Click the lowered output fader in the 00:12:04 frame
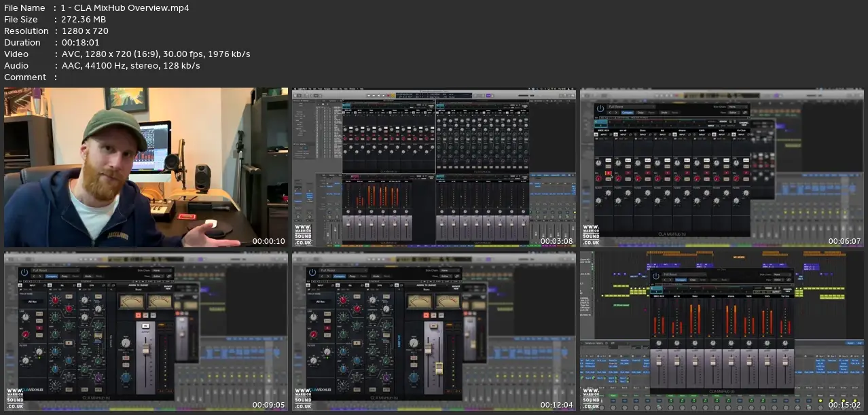This screenshot has width=868, height=415. point(439,367)
